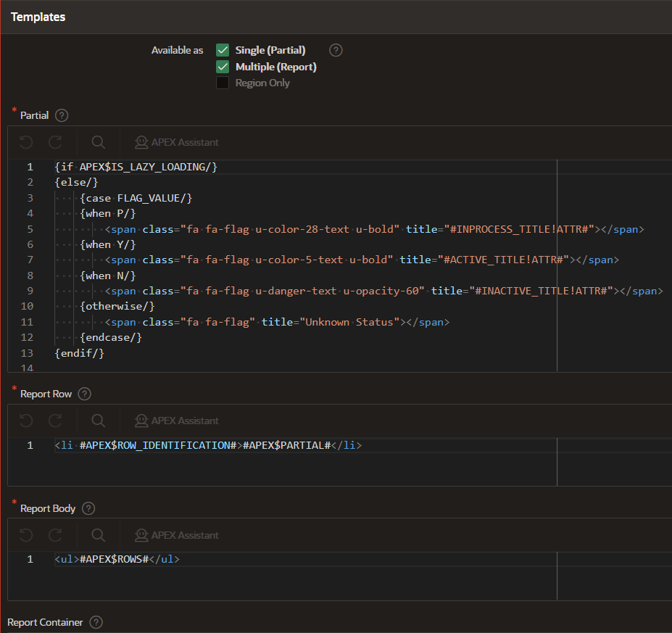Launch APEX Assistant in Partial editor

point(176,142)
